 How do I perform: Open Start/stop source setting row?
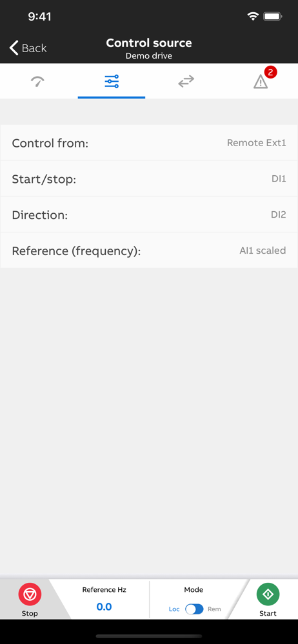point(149,179)
